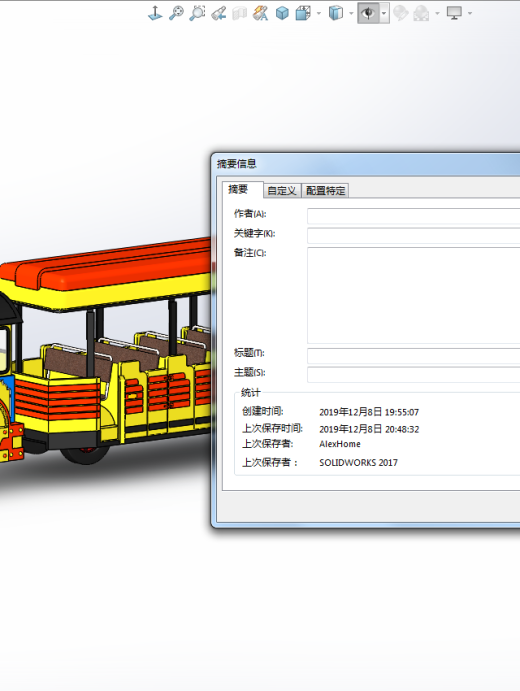The width and height of the screenshot is (520, 691).
Task: Click the View Settings monitor icon
Action: pos(454,13)
